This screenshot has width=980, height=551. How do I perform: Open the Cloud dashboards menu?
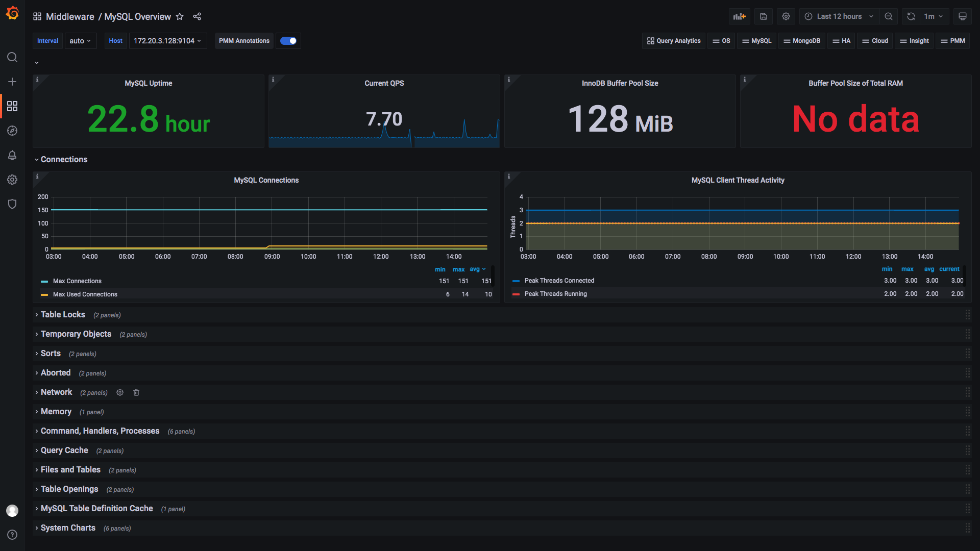tap(875, 41)
